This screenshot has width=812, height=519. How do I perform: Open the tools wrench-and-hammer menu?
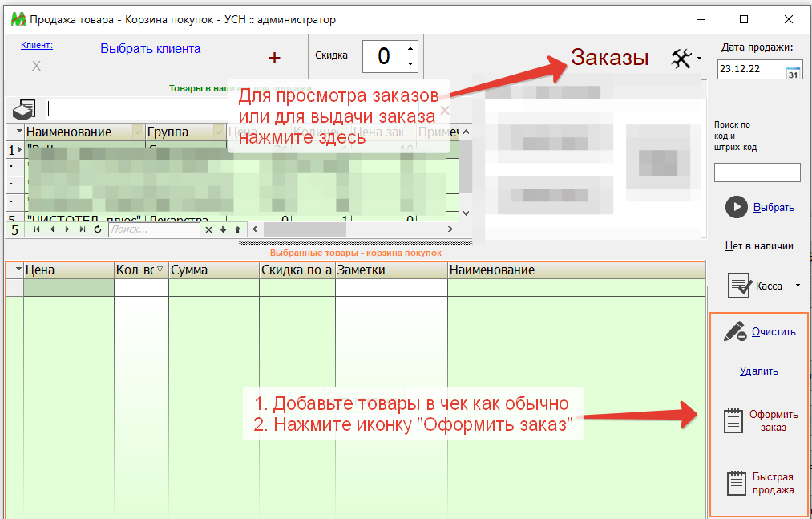[681, 59]
